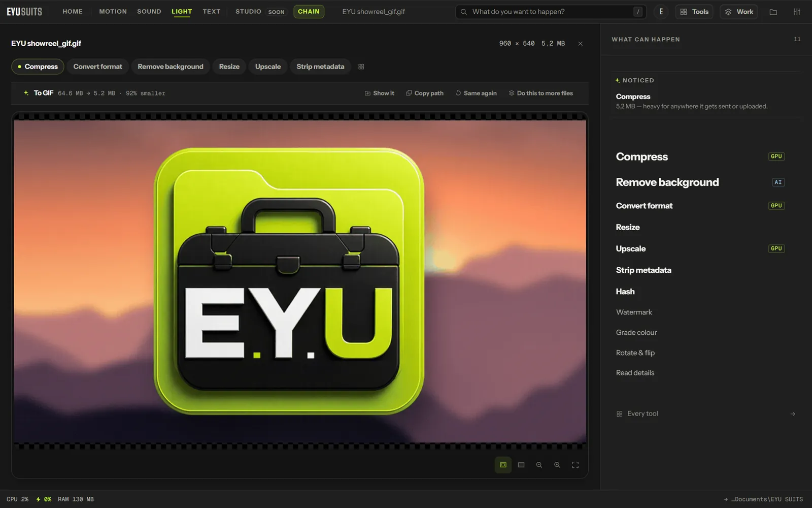Open the settings sliders icon in top bar
812x508 pixels.
[797, 12]
